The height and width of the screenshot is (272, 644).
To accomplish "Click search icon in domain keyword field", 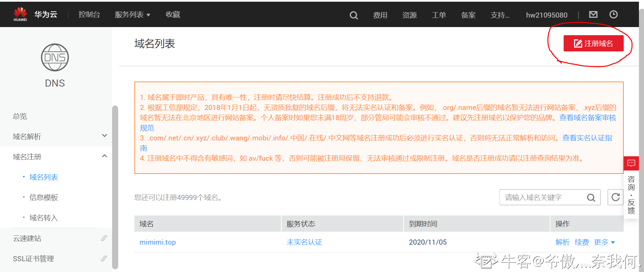I will (x=591, y=198).
